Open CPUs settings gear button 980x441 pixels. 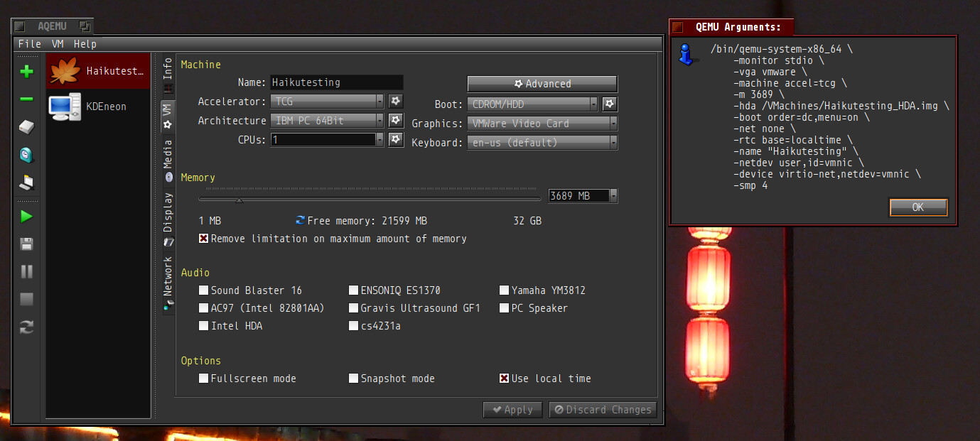(396, 139)
